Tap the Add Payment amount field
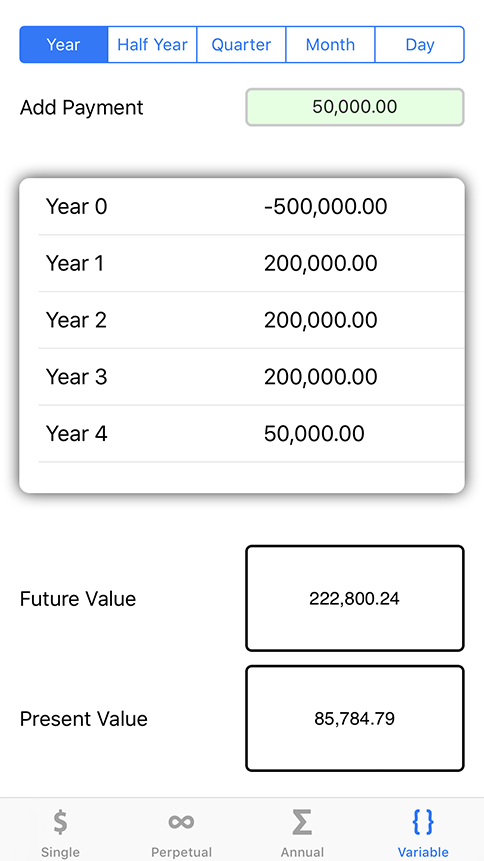The height and width of the screenshot is (861, 484). pos(355,107)
